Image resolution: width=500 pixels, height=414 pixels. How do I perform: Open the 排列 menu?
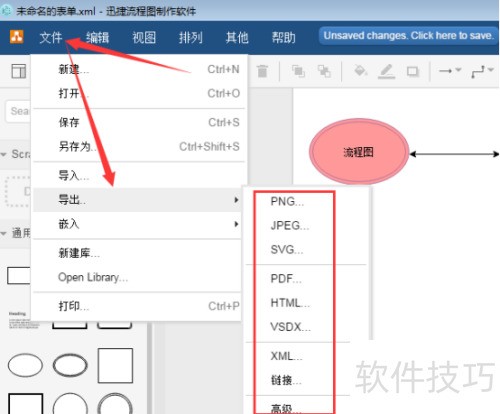pos(190,37)
